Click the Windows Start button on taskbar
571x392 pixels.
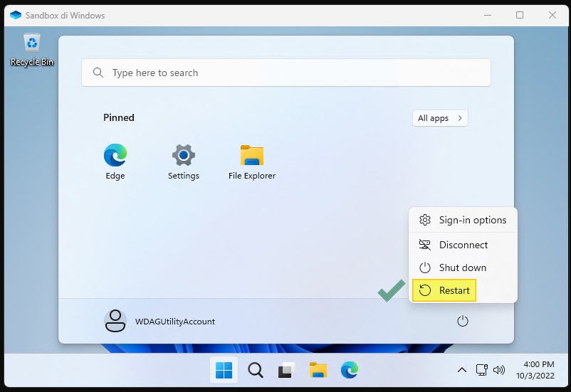click(x=224, y=370)
